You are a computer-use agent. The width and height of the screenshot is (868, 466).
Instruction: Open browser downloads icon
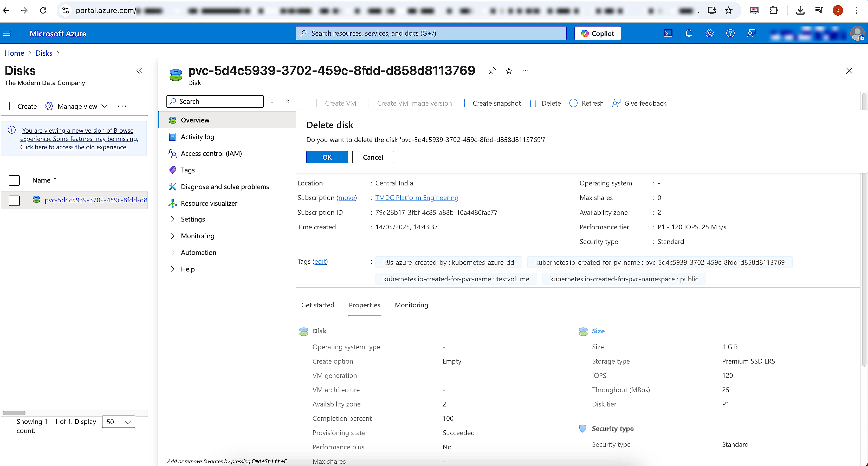click(800, 10)
